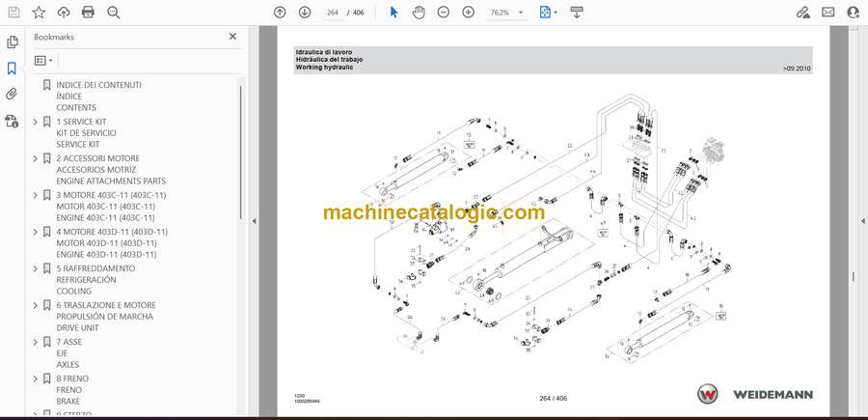Viewport: 868px width, 420px height.
Task: Jump to 3 MOTORE 403C-11 (403C-11) bookmark
Action: 111,206
